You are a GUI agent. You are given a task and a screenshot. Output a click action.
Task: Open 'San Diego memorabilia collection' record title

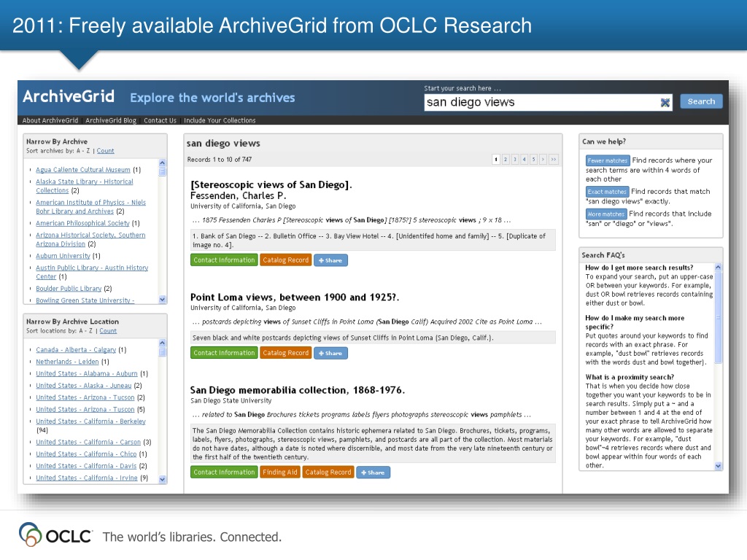(x=298, y=390)
